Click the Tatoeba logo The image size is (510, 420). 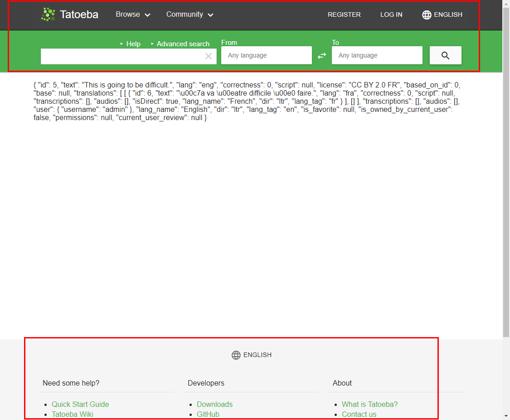[70, 14]
